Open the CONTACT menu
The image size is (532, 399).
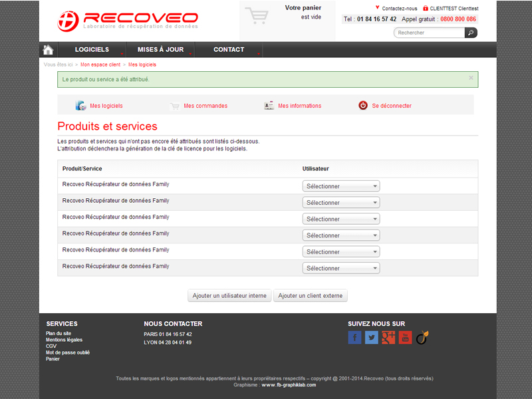[x=229, y=49]
